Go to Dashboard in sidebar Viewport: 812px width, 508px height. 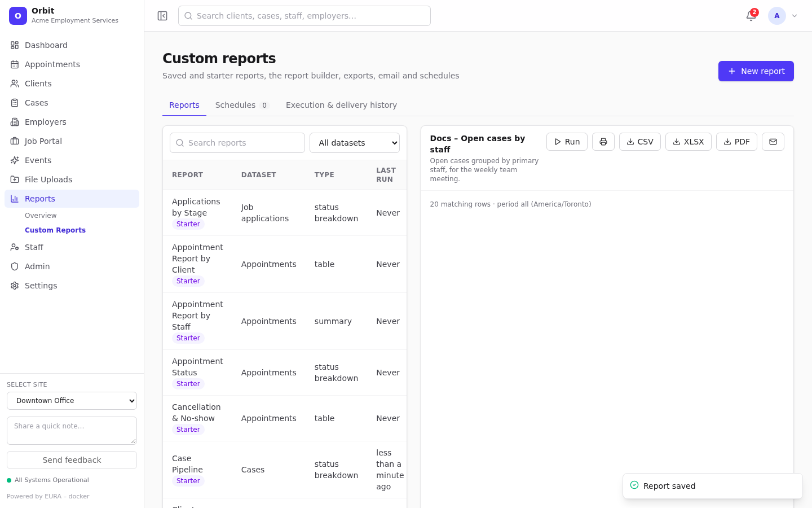[x=72, y=45]
